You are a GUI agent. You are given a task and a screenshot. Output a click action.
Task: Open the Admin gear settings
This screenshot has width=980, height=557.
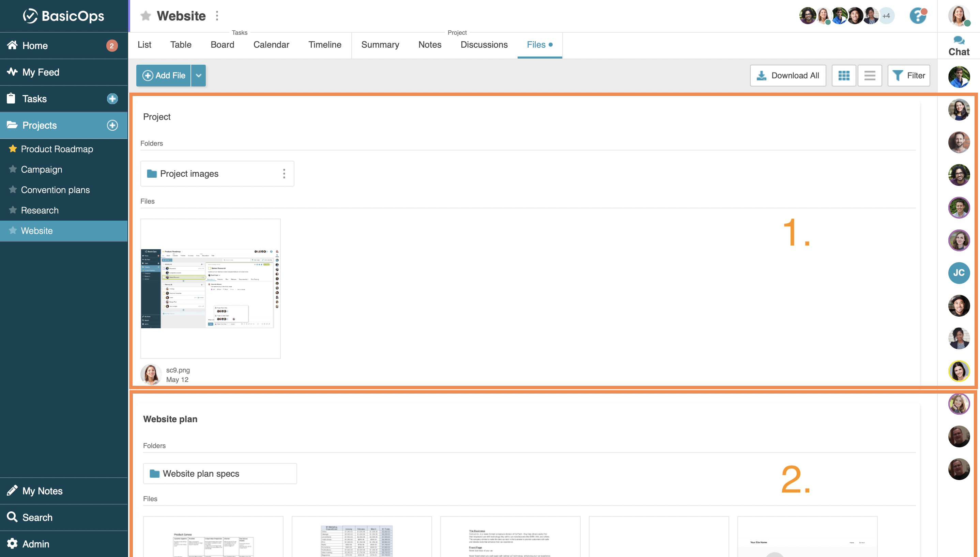coord(63,544)
